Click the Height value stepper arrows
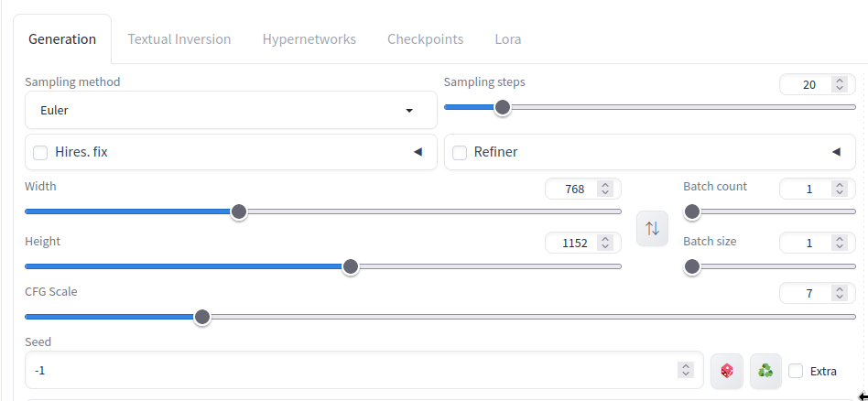 604,243
